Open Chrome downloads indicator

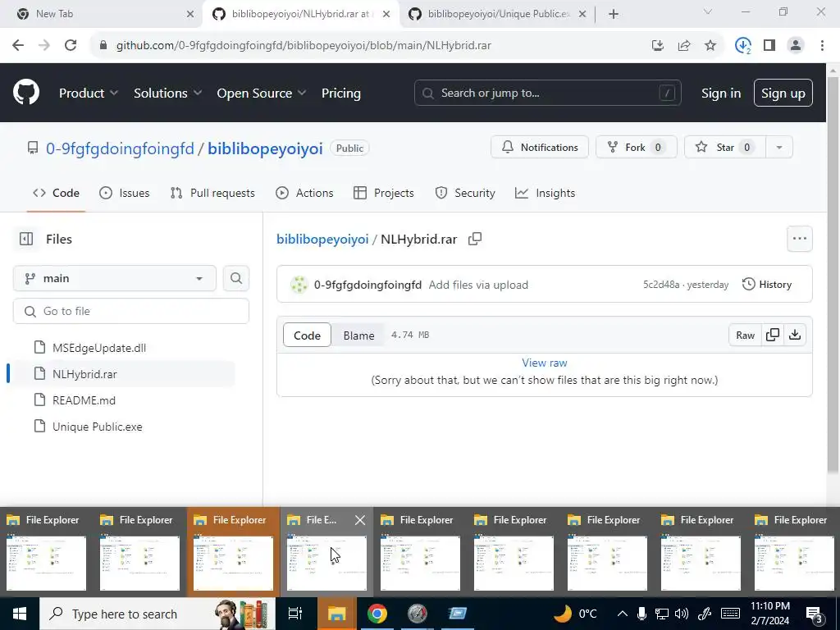(743, 46)
